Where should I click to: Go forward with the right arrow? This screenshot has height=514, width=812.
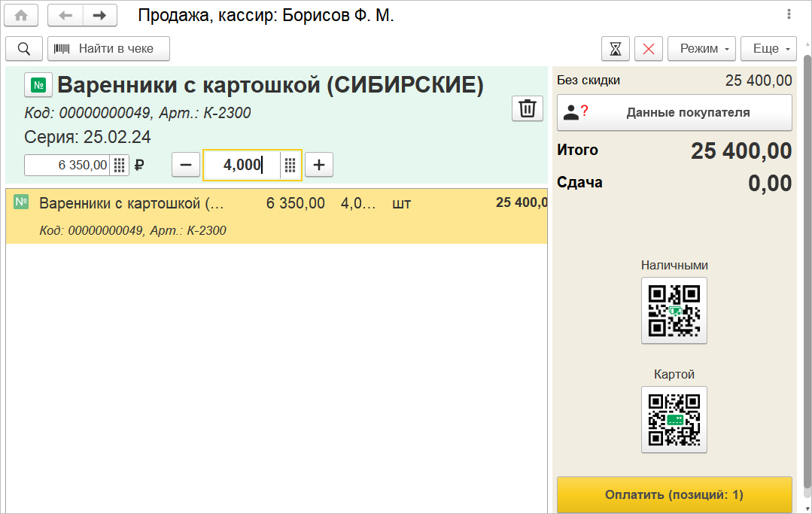[x=100, y=15]
